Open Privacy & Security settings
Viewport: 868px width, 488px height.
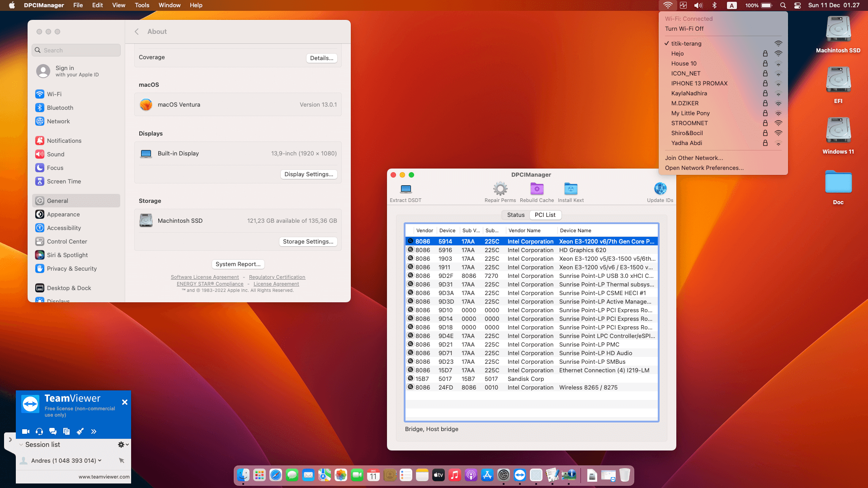click(x=76, y=268)
